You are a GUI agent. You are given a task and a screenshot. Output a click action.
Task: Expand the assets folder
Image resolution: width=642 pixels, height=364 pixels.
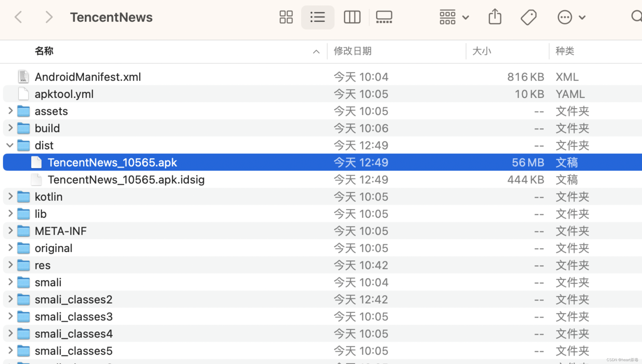click(10, 111)
